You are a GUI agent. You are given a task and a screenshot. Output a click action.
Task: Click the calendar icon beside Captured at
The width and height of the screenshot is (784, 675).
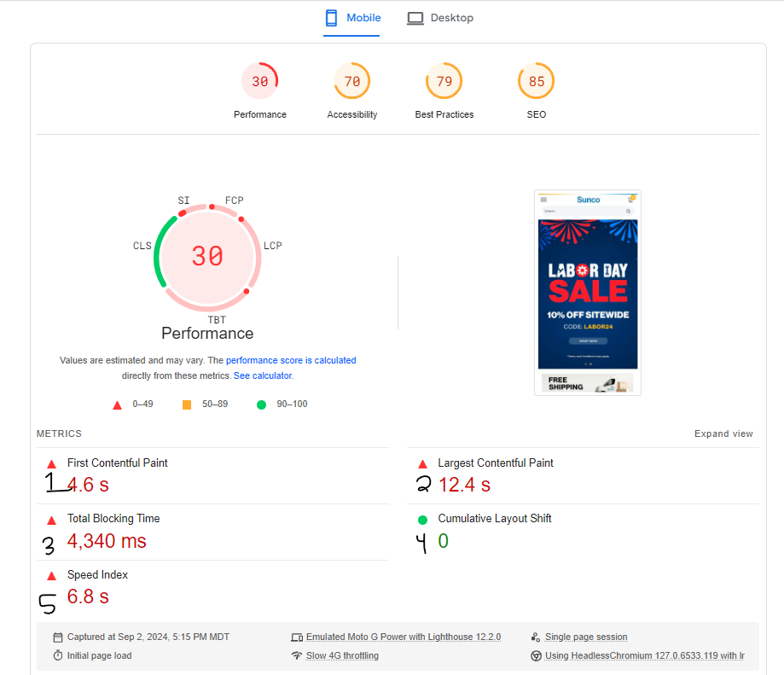[x=58, y=637]
